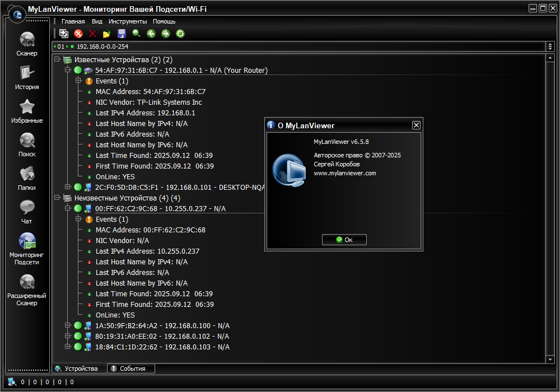560x392 pixels.
Task: Select "NIC Vendor: N/A" row
Action: click(122, 241)
